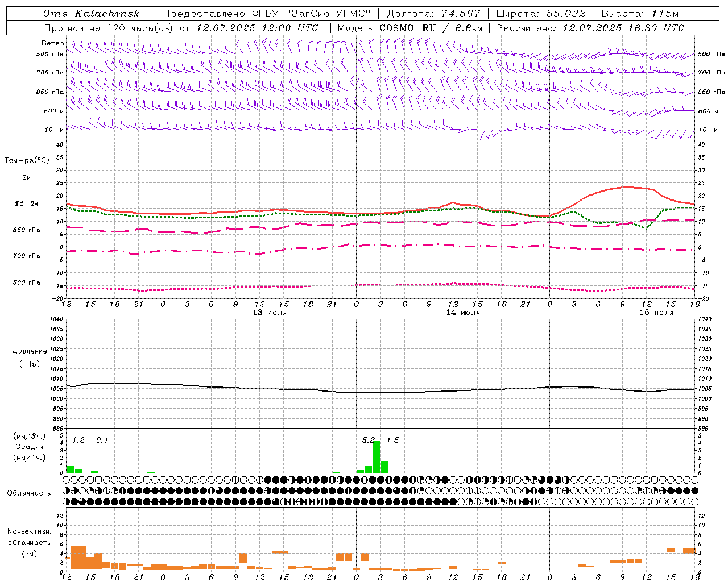Click the 5.2 precipitation total value

coord(369,440)
